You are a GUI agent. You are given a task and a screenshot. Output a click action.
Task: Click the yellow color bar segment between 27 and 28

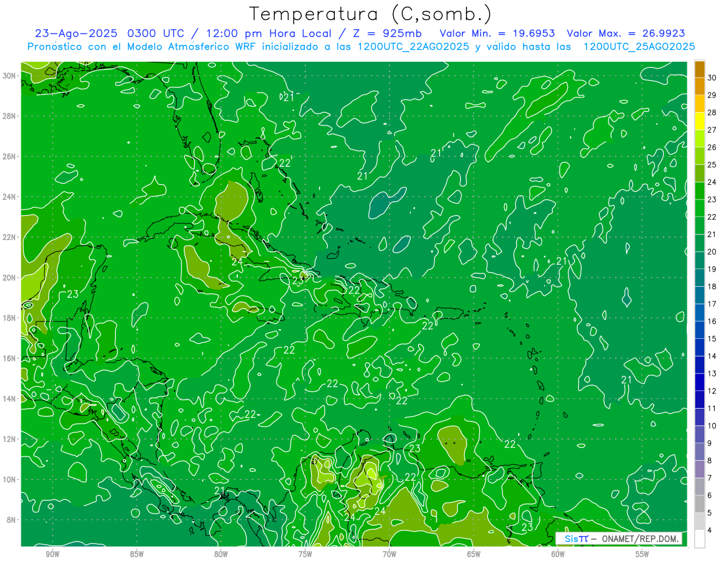pos(699,121)
